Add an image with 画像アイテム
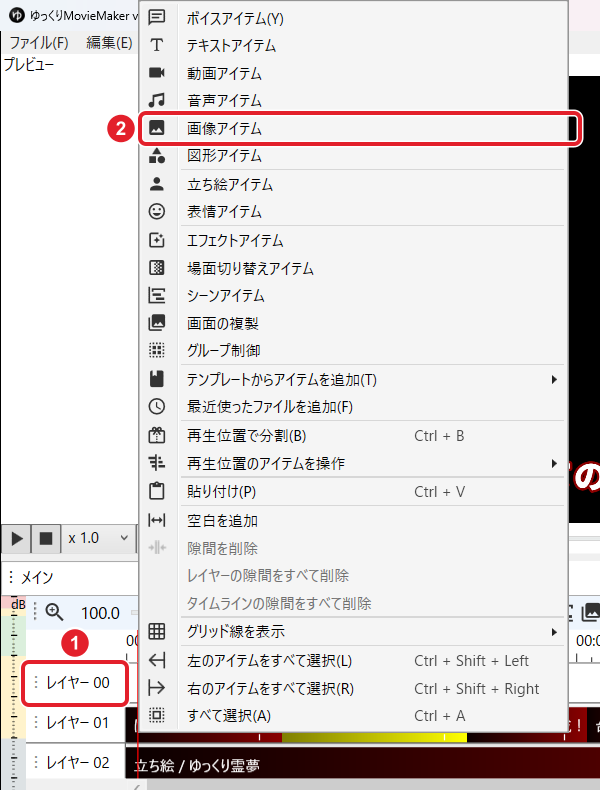The height and width of the screenshot is (790, 600). pos(353,128)
